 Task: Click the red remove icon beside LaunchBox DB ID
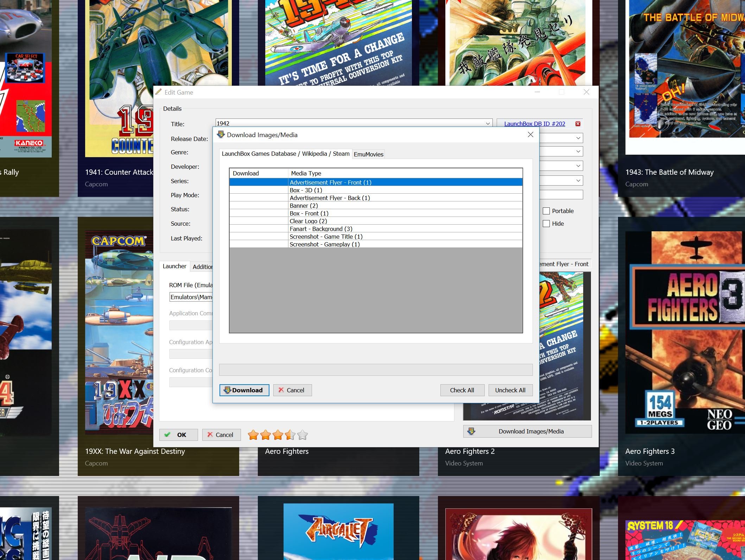578,124
